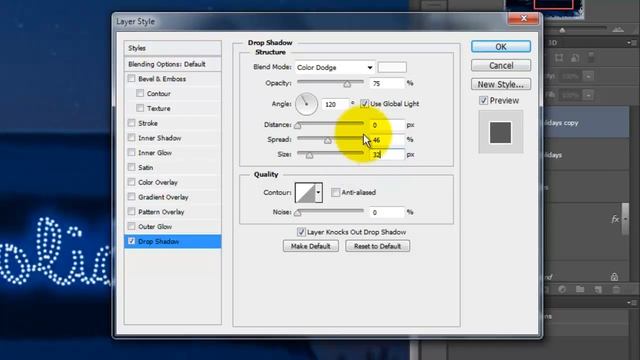
Task: Uncheck the Preview checkbox
Action: pos(483,100)
